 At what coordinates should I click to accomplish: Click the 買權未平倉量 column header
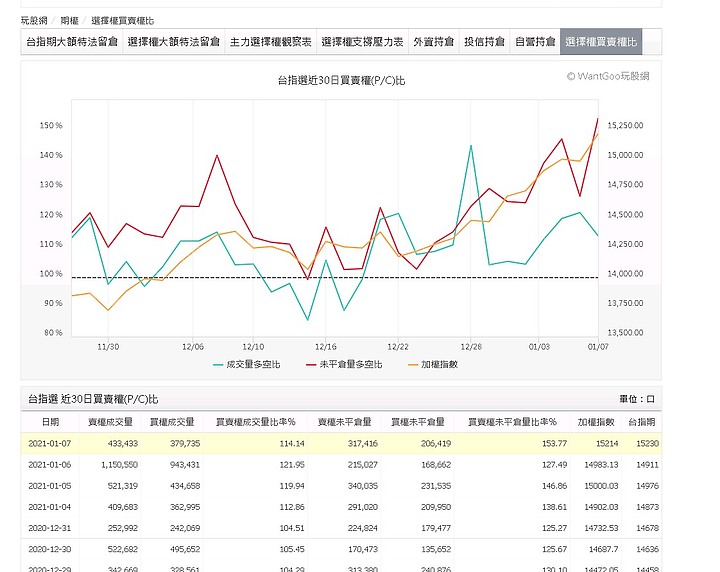click(418, 422)
